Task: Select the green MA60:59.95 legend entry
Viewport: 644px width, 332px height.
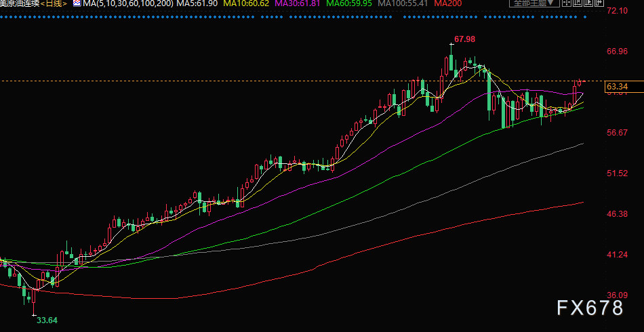Action: (347, 3)
